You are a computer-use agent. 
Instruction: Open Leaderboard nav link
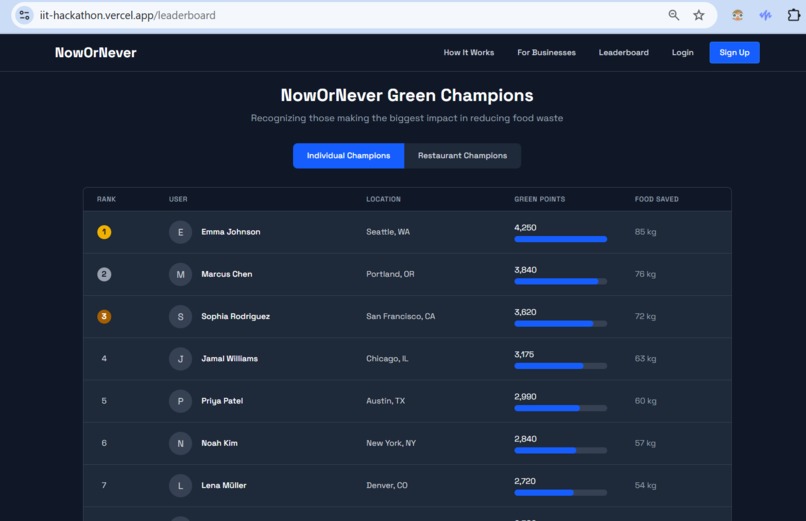pos(624,52)
